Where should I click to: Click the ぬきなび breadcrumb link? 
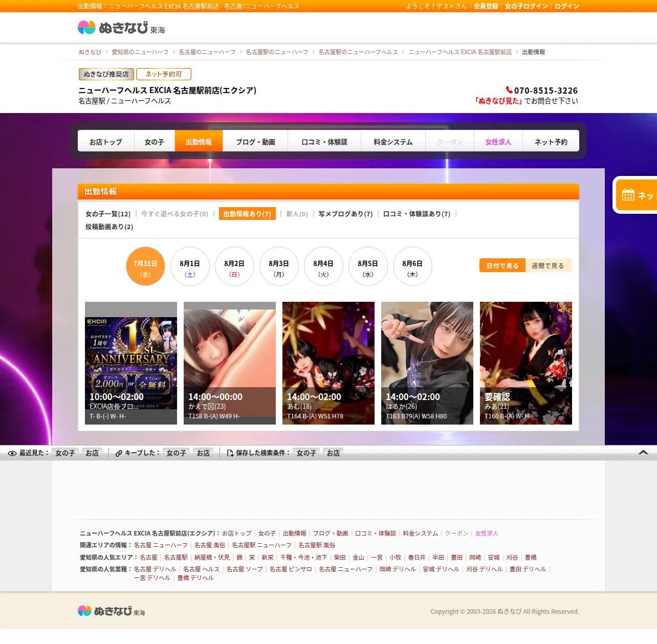tap(90, 52)
